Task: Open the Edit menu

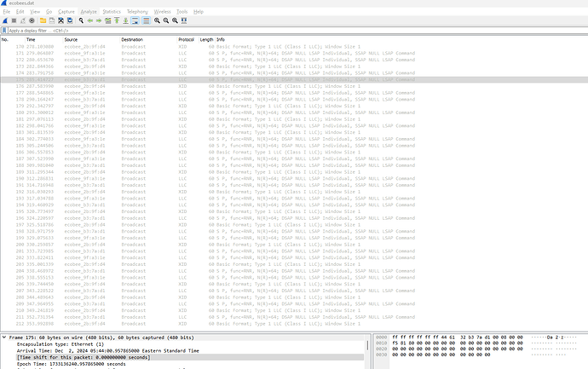Action: [20, 12]
